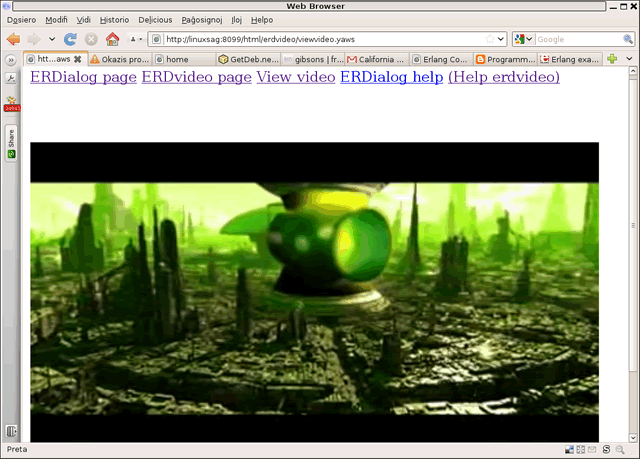Screen dimensions: 640x459
Task: Open the history dropdown next to Forward
Action: point(52,39)
